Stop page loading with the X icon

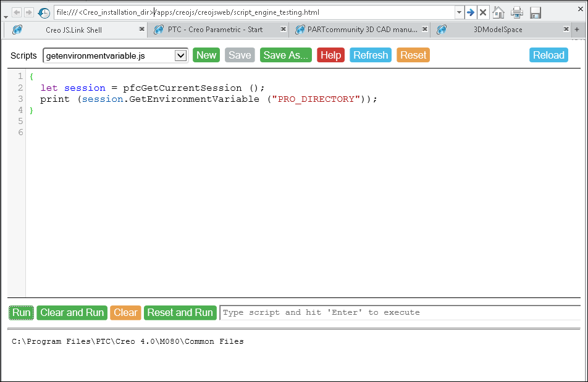click(x=483, y=12)
